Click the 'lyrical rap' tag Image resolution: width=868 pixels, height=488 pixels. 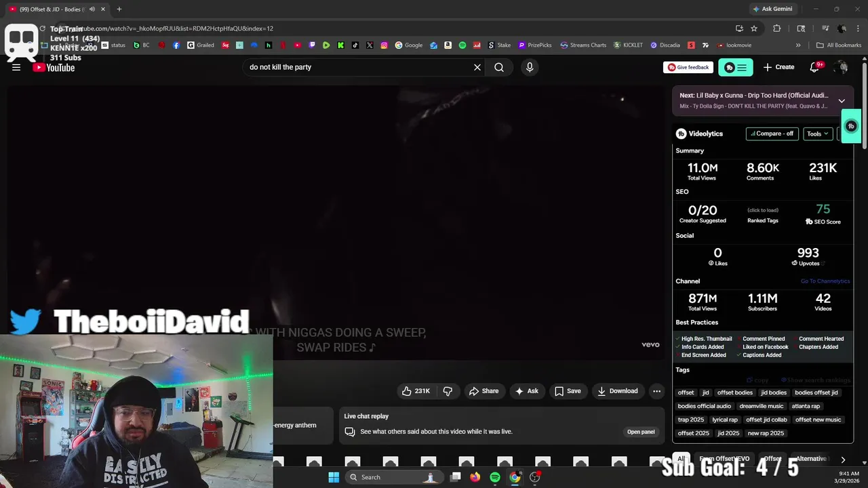tap(725, 420)
